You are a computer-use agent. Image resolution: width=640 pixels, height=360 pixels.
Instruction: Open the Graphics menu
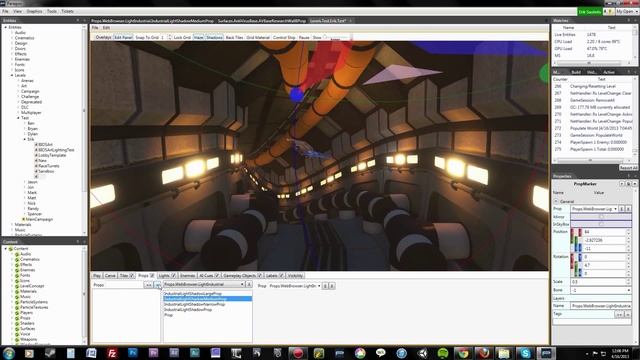[34, 11]
